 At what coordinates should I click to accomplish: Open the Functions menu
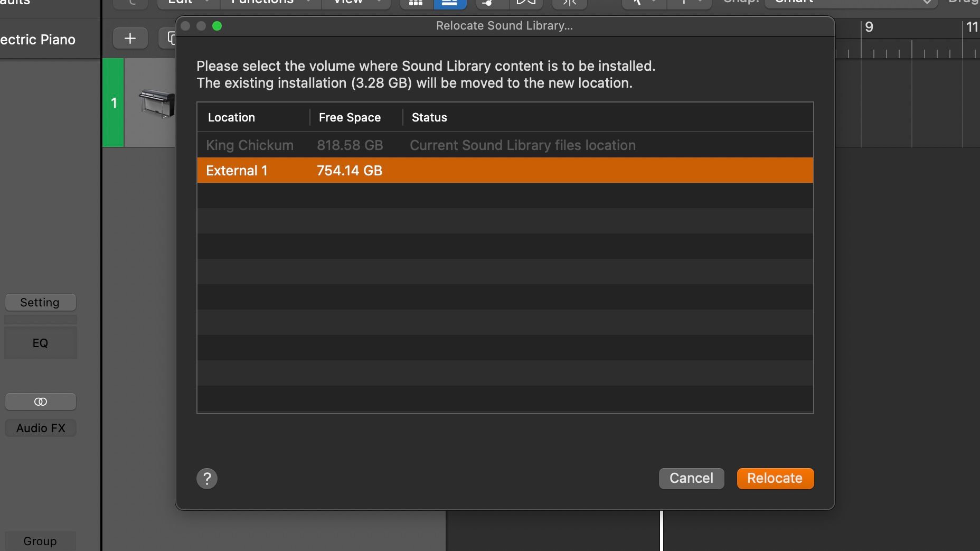point(269,3)
